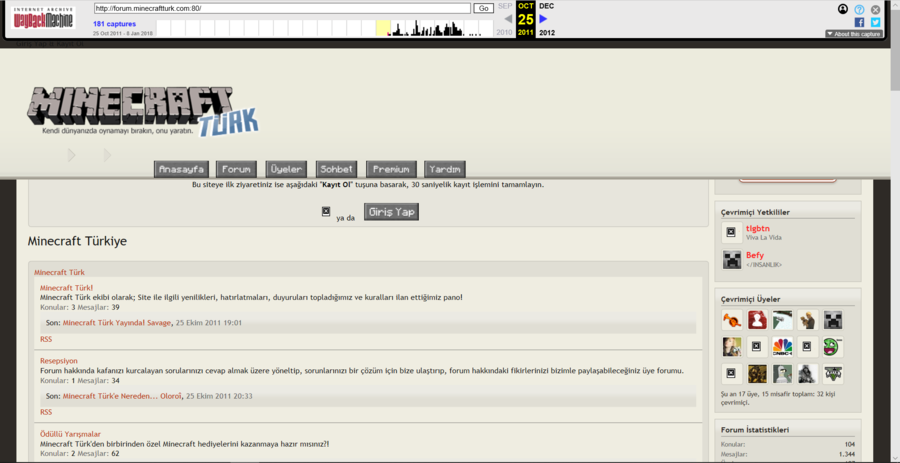Open green smiley face avatar member
The image size is (900, 463).
833,347
